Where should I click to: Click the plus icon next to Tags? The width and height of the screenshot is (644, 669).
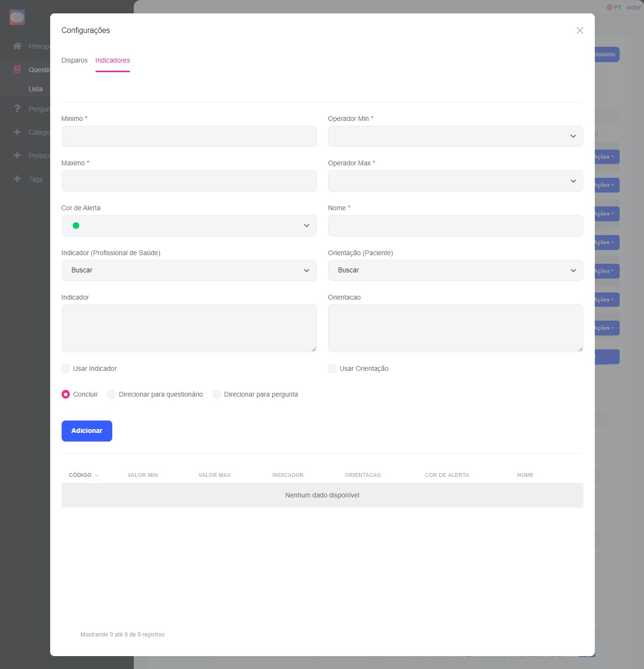click(17, 179)
